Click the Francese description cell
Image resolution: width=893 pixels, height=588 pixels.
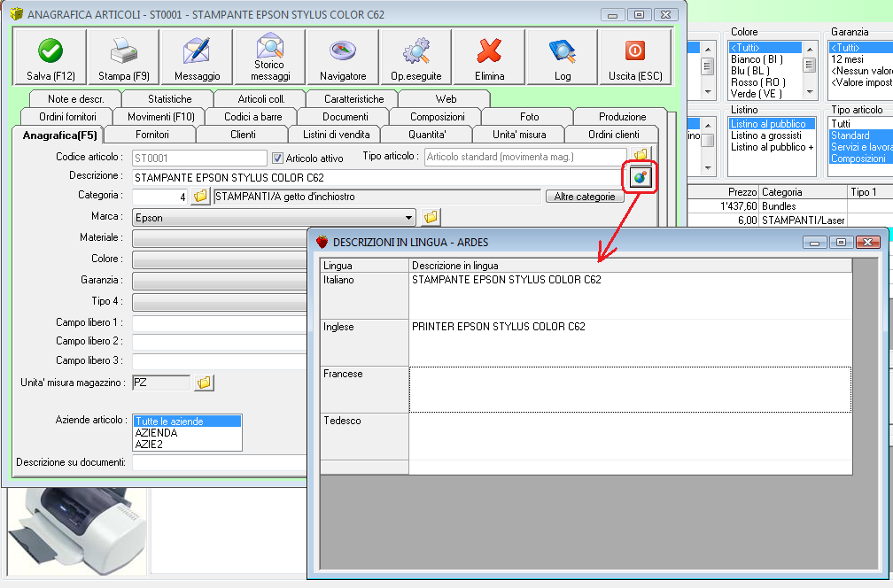coord(631,390)
